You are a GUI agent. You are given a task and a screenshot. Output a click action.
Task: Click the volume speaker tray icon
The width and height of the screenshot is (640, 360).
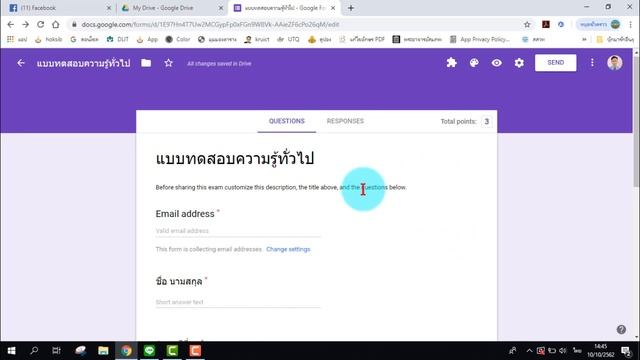point(563,351)
